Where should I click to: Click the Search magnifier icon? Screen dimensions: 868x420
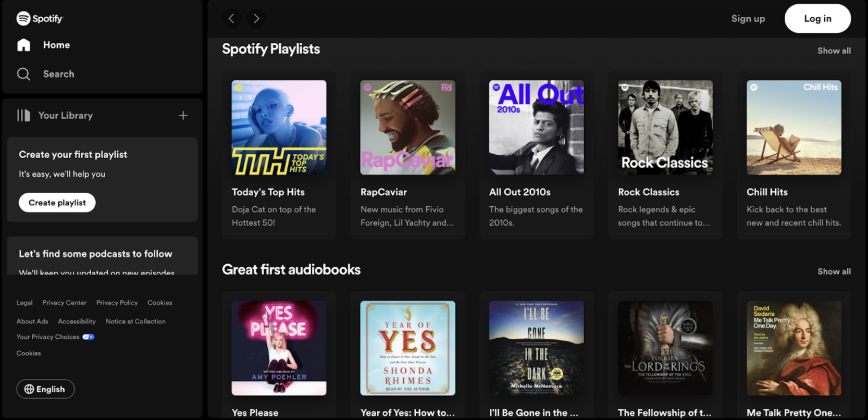click(x=23, y=74)
